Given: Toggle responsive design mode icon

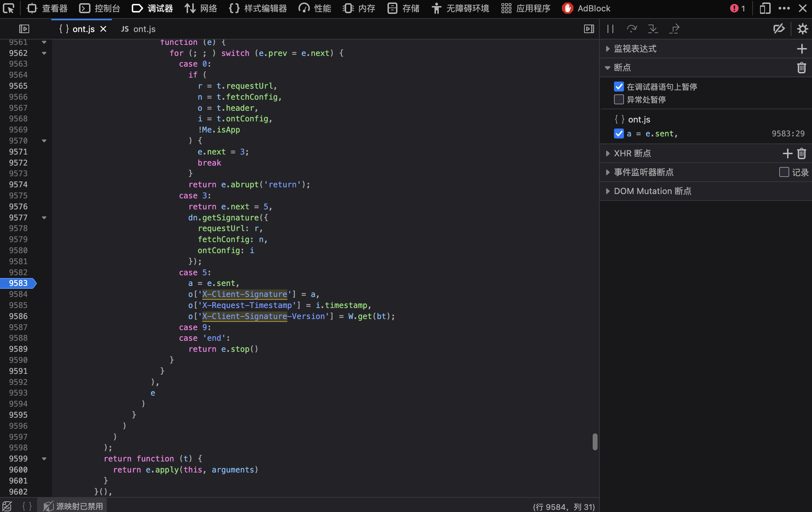Looking at the screenshot, I should (x=765, y=8).
